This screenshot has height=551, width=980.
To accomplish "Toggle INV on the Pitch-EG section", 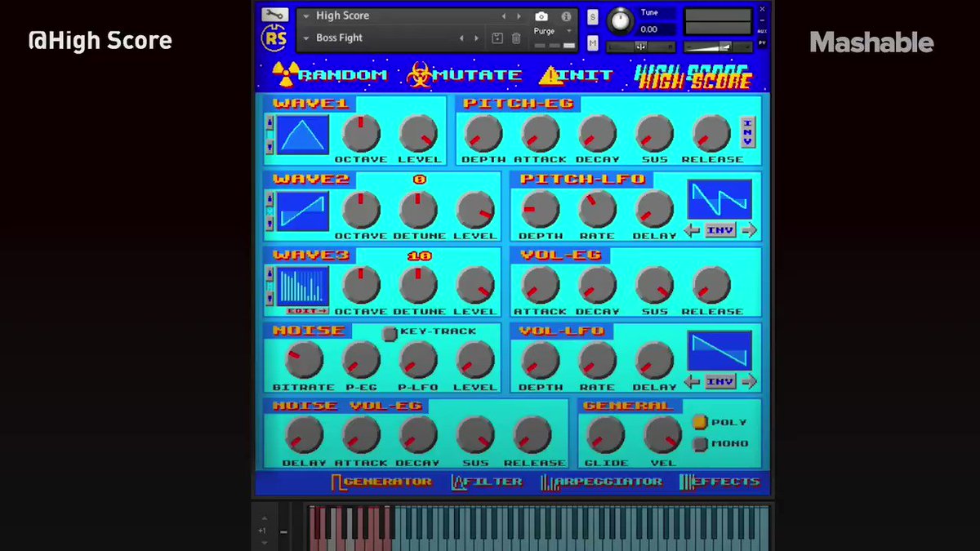I will [747, 131].
